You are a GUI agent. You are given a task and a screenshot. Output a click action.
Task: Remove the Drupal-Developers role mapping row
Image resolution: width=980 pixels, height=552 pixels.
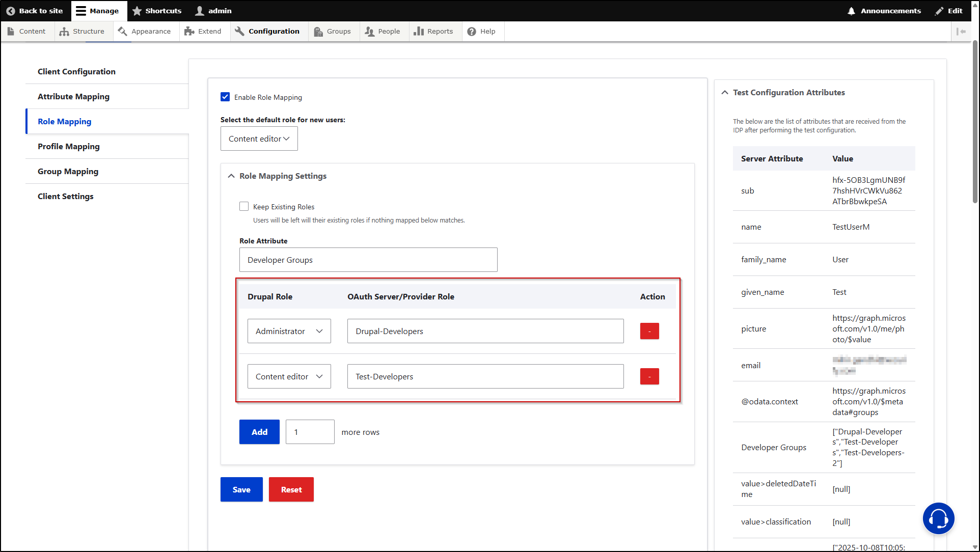(649, 331)
